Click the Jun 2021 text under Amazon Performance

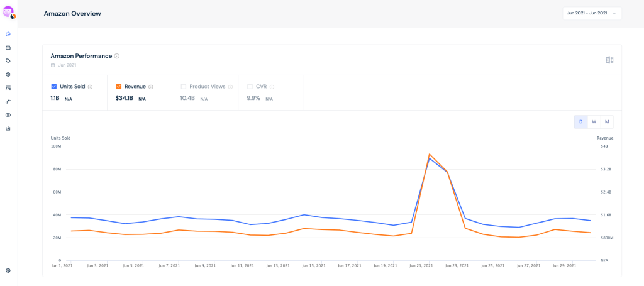(x=67, y=65)
